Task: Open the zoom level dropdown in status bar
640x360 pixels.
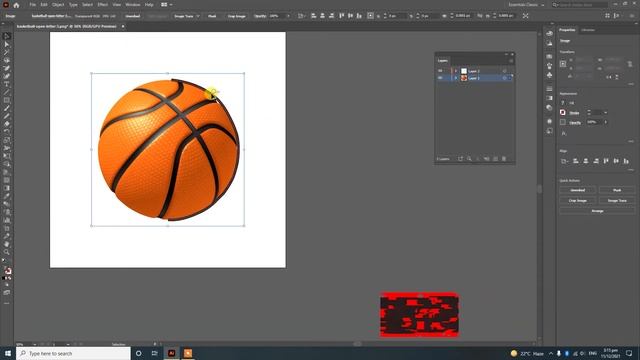Action: 35,344
